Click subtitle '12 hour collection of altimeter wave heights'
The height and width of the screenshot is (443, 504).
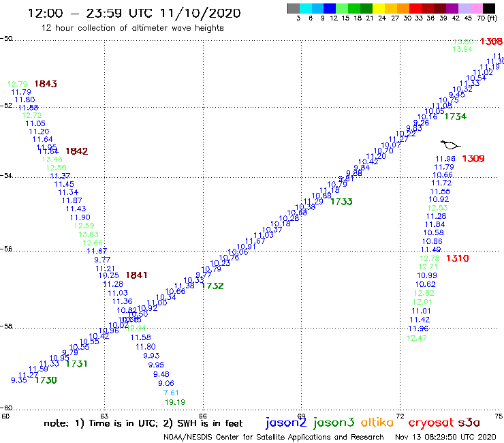point(132,28)
